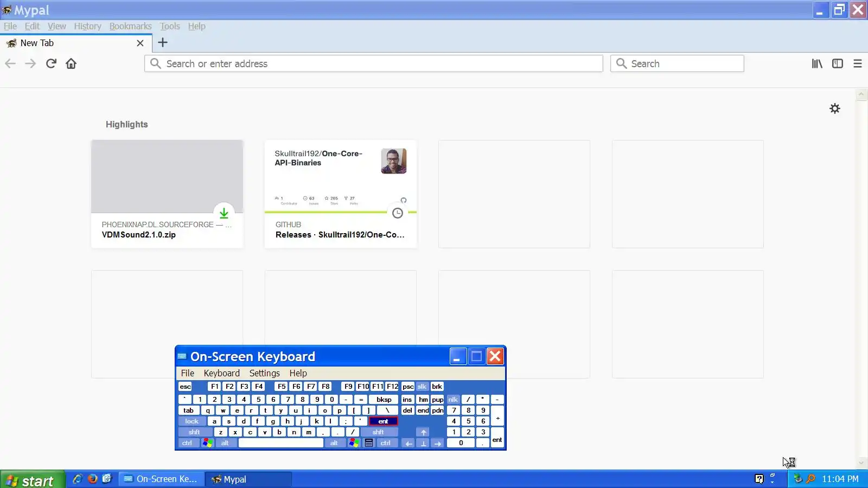Click the hm home key on the On-Screen Keyboard
The width and height of the screenshot is (868, 488).
423,400
